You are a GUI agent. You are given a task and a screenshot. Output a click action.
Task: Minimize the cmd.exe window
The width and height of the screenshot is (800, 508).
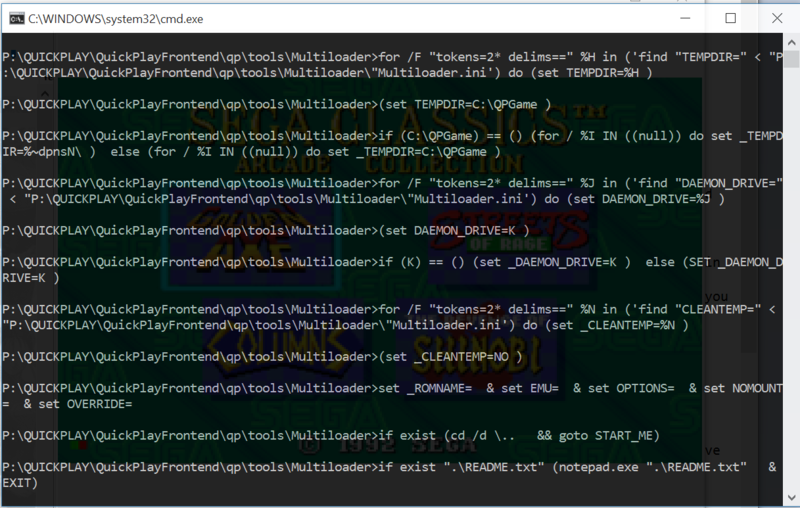point(685,18)
